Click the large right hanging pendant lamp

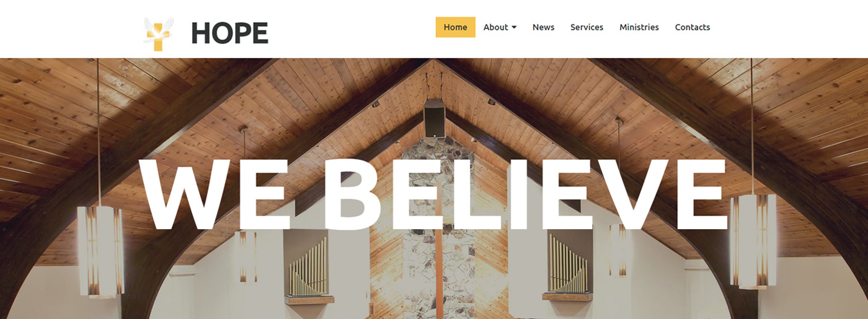click(x=753, y=242)
